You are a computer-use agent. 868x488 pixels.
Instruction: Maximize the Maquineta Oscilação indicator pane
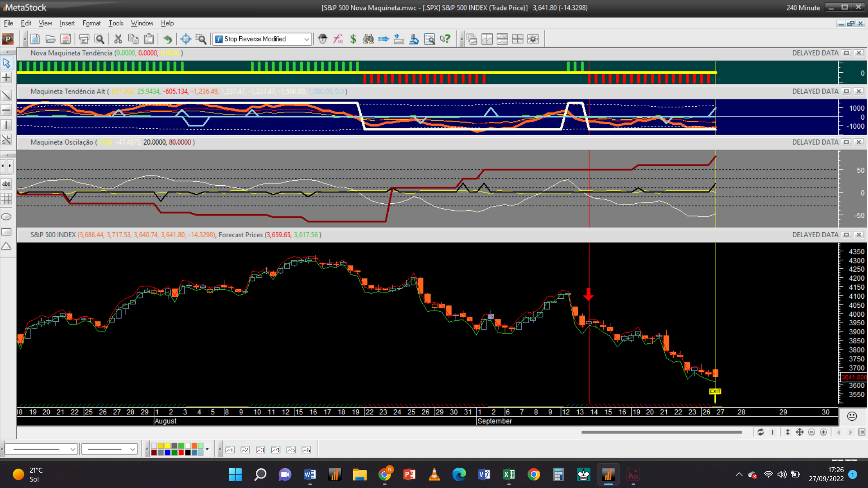click(x=846, y=142)
